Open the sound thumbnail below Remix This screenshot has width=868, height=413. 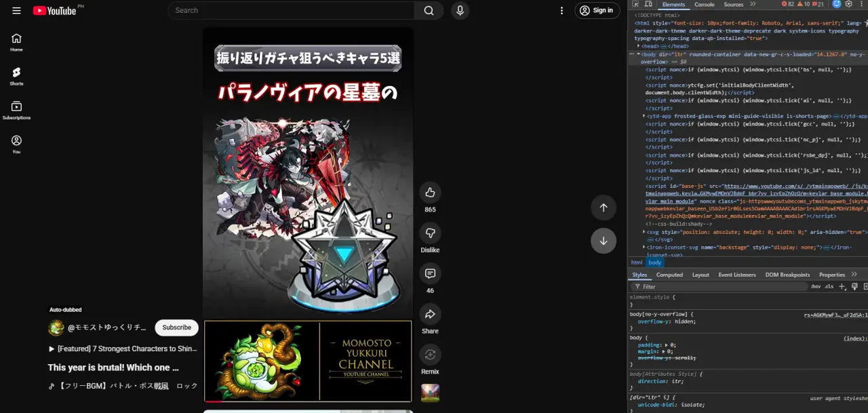pyautogui.click(x=430, y=393)
